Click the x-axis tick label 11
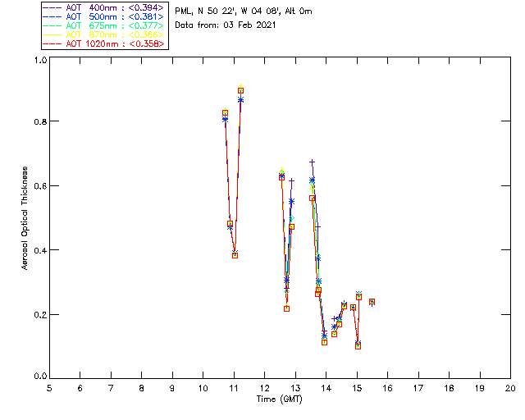The height and width of the screenshot is (420, 525). [234, 388]
